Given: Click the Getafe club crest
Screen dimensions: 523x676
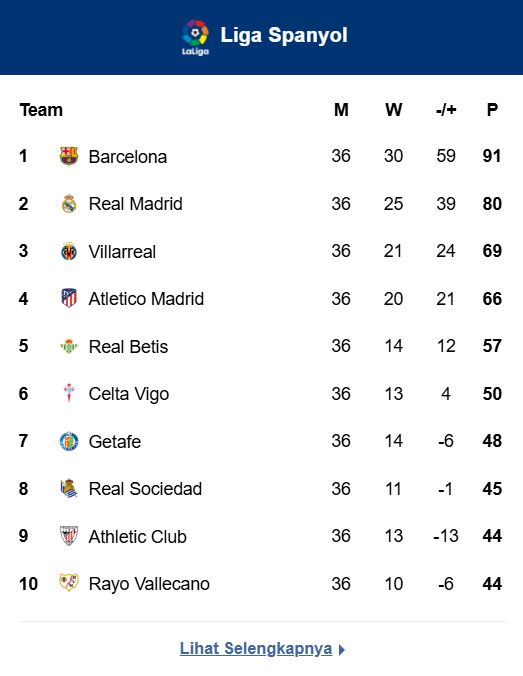Looking at the screenshot, I should click(69, 441).
